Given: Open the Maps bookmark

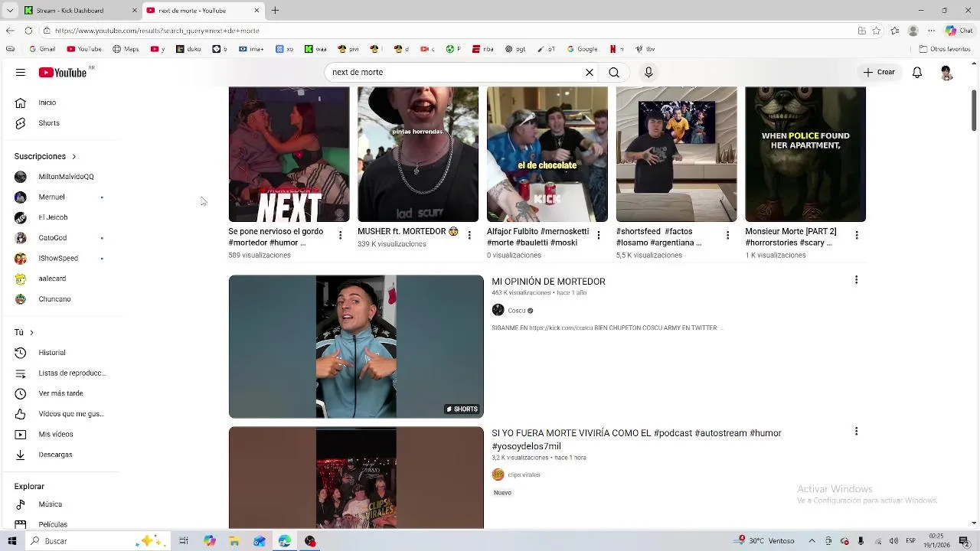Looking at the screenshot, I should coord(126,49).
